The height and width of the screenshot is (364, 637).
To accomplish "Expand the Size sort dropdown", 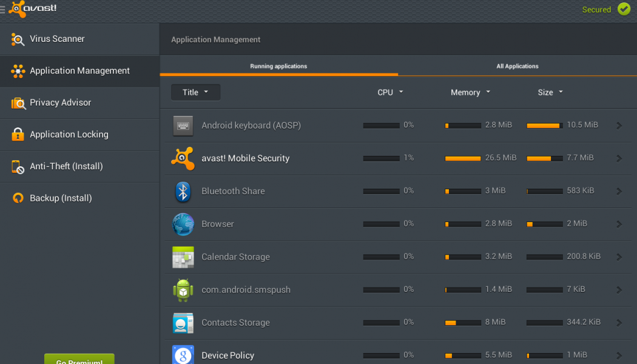I will [x=550, y=92].
